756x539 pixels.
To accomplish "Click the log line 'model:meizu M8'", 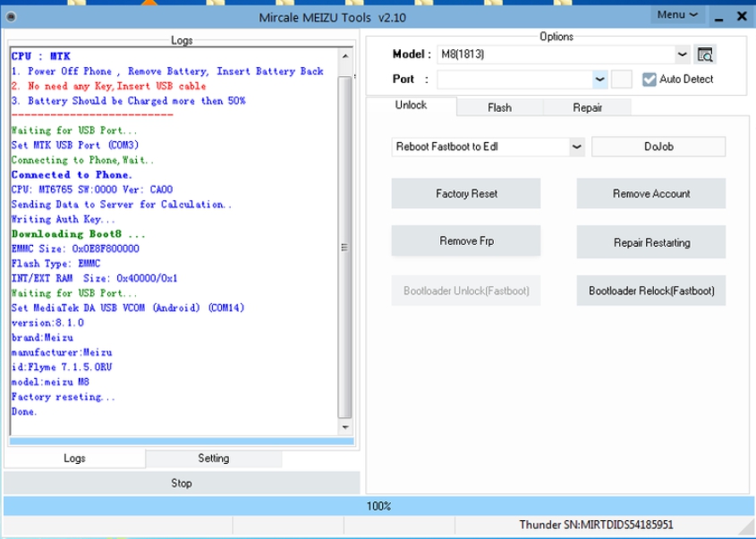I will pyautogui.click(x=50, y=382).
